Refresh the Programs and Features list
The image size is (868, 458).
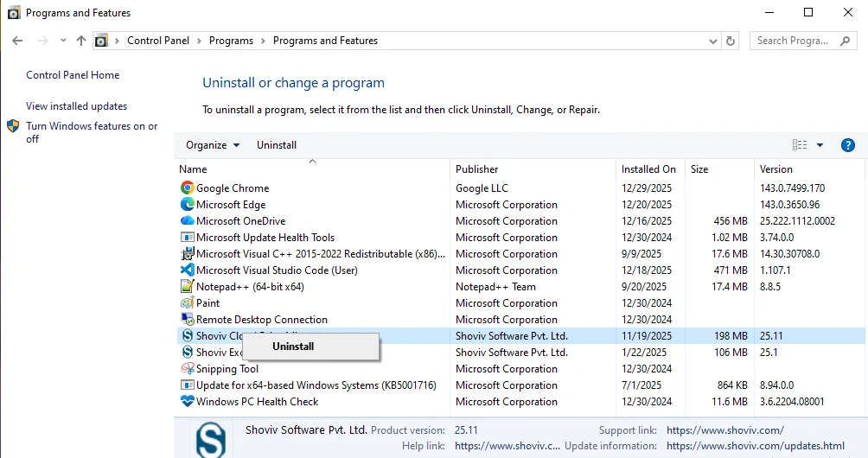[731, 41]
